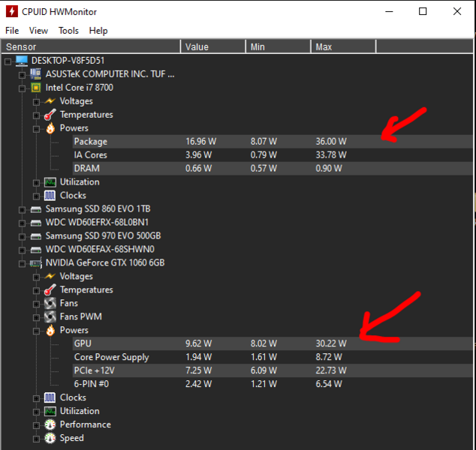The image size is (476, 450).
Task: Collapse CPU Powers section
Action: [x=36, y=129]
